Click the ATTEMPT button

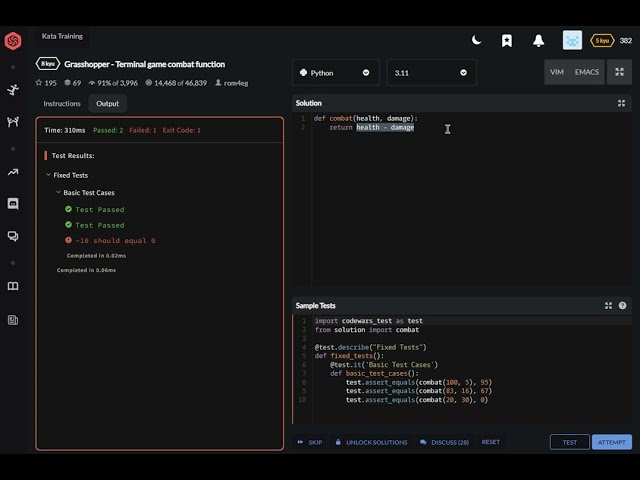point(611,442)
